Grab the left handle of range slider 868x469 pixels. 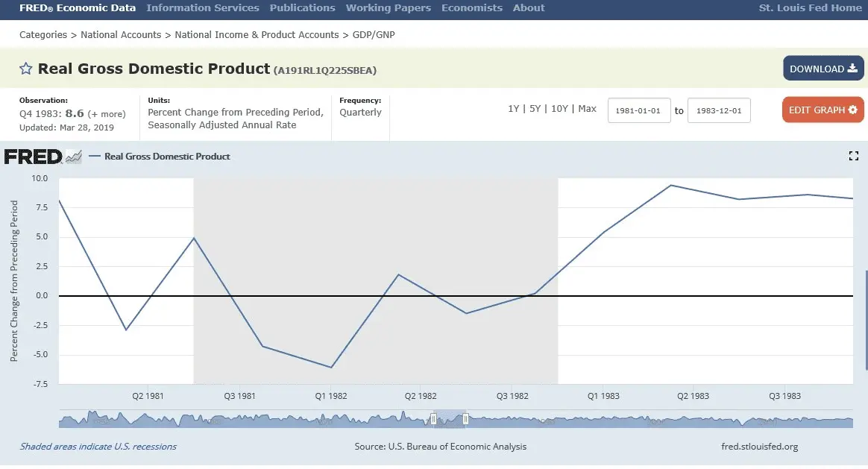tap(433, 420)
